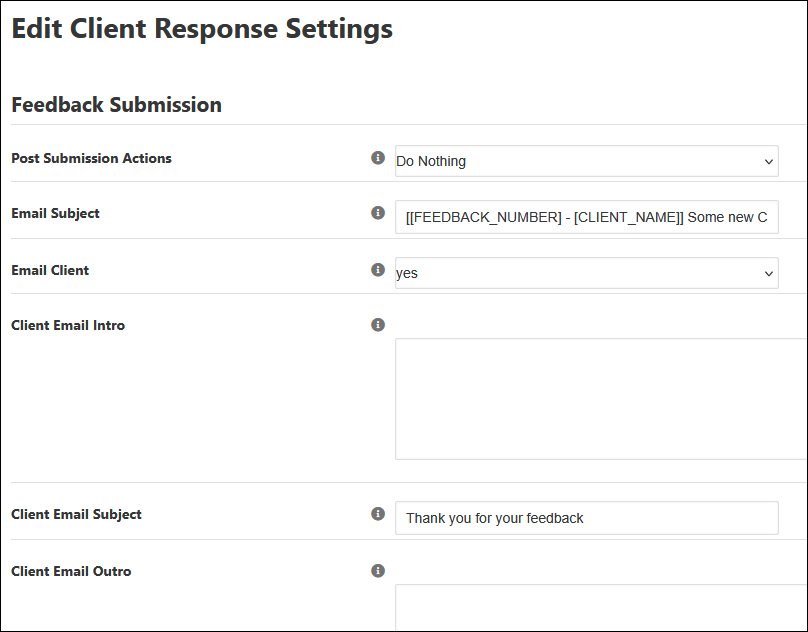Show info for Client Email Outro
This screenshot has width=808, height=632.
pos(378,571)
